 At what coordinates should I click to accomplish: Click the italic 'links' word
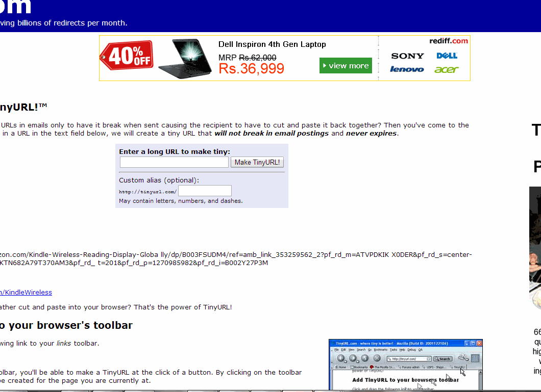[x=64, y=344]
